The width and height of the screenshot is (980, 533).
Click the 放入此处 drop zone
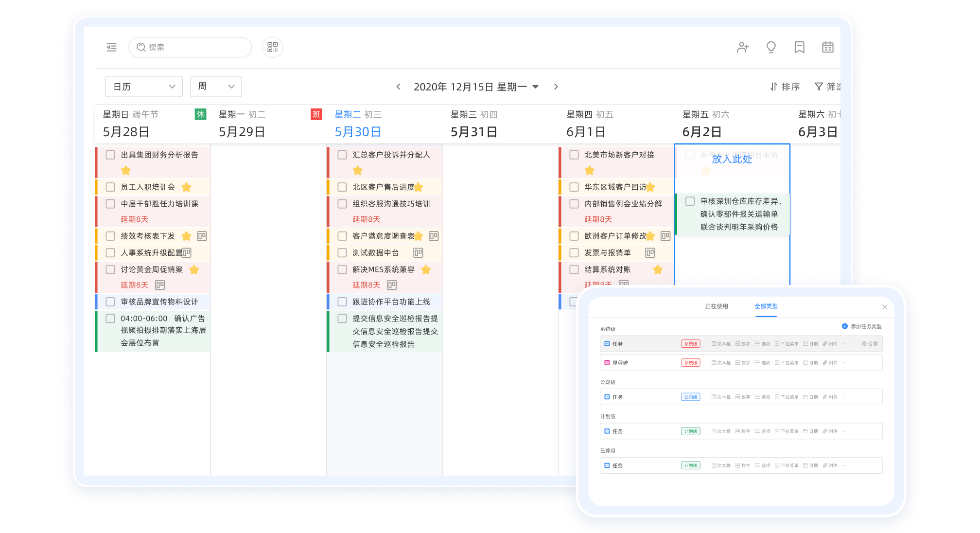[732, 160]
